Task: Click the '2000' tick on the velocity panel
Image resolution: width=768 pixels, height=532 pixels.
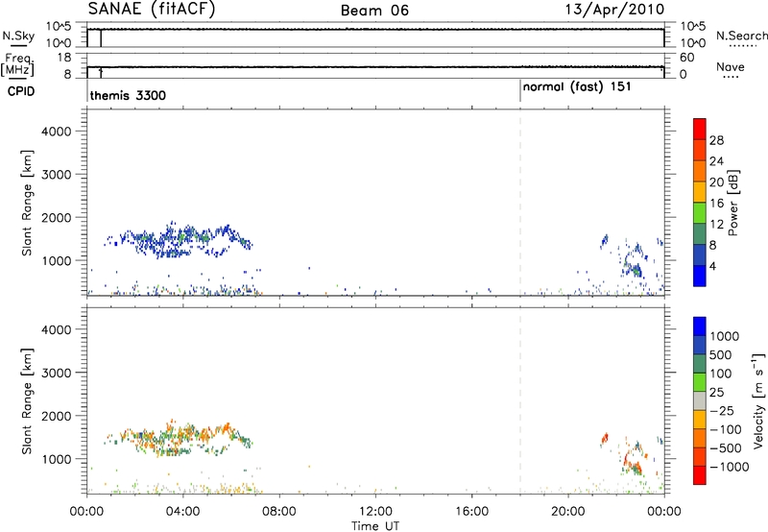Action: pos(57,416)
